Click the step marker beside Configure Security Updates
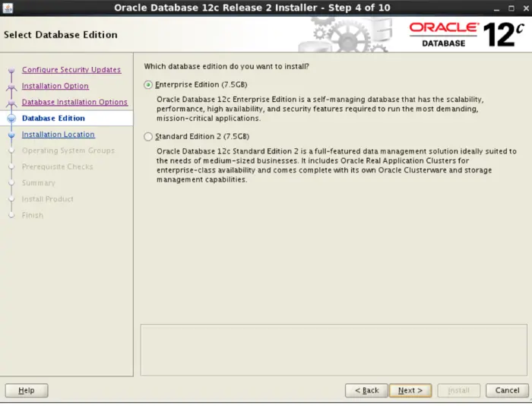This screenshot has height=406, width=532. (11, 70)
